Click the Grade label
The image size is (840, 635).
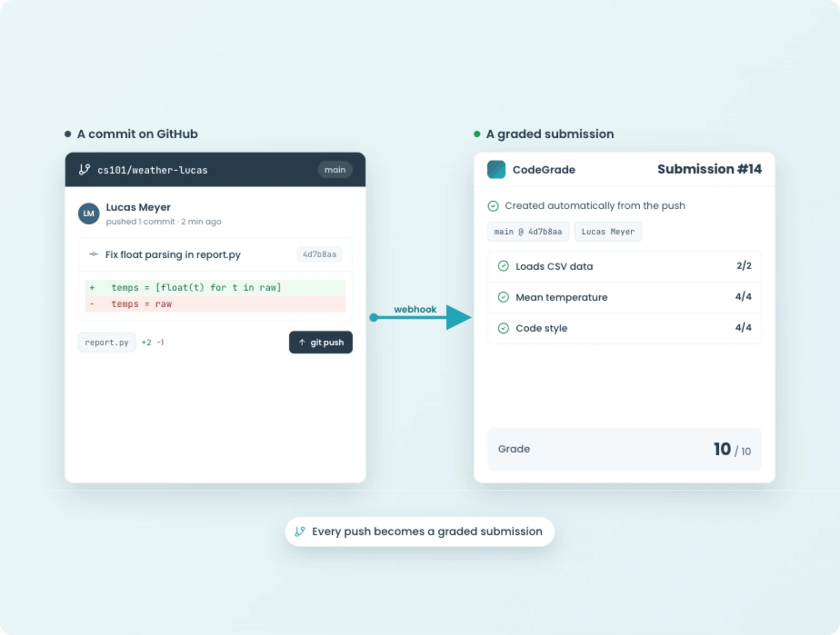514,449
